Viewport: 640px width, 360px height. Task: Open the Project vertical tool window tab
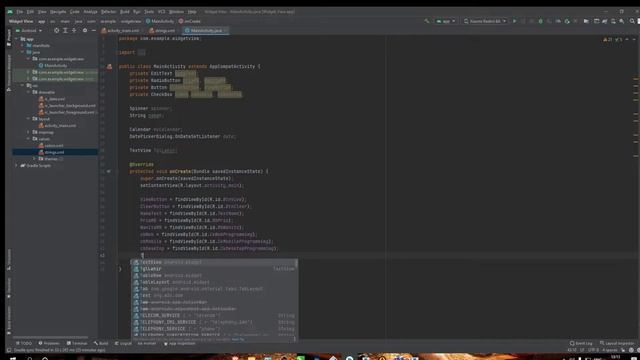point(9,38)
